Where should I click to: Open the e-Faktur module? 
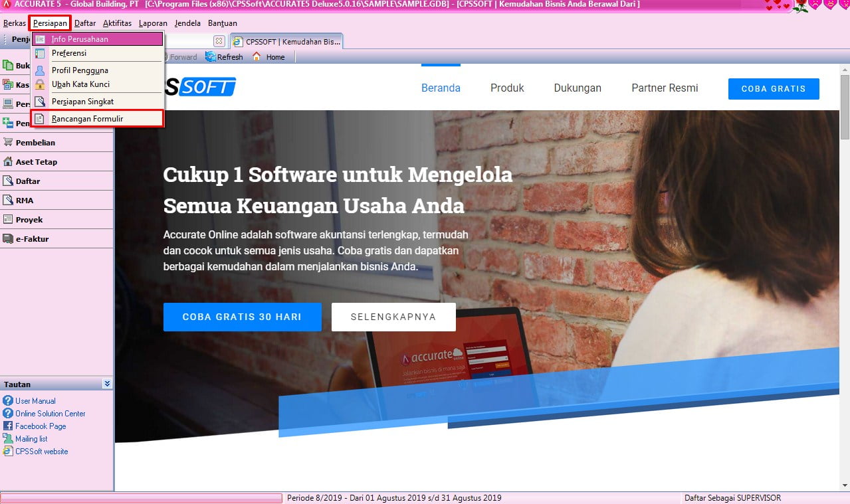pos(56,238)
